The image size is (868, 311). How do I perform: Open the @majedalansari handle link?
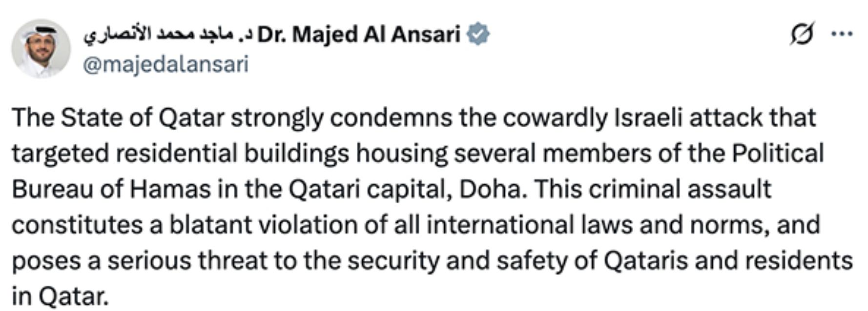coord(165,64)
